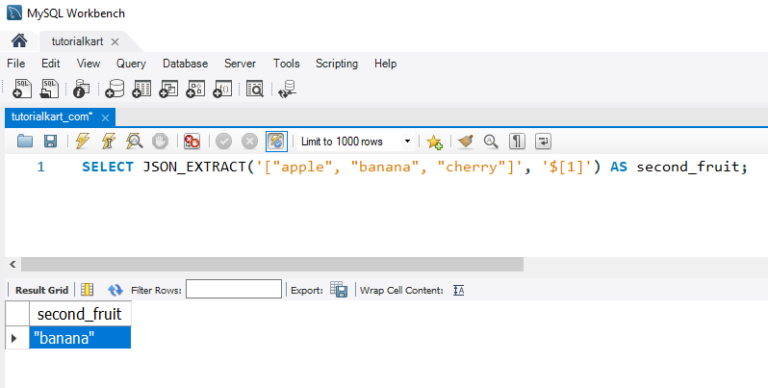Execute the statement under the cursor icon
Image resolution: width=768 pixels, height=388 pixels.
click(108, 142)
